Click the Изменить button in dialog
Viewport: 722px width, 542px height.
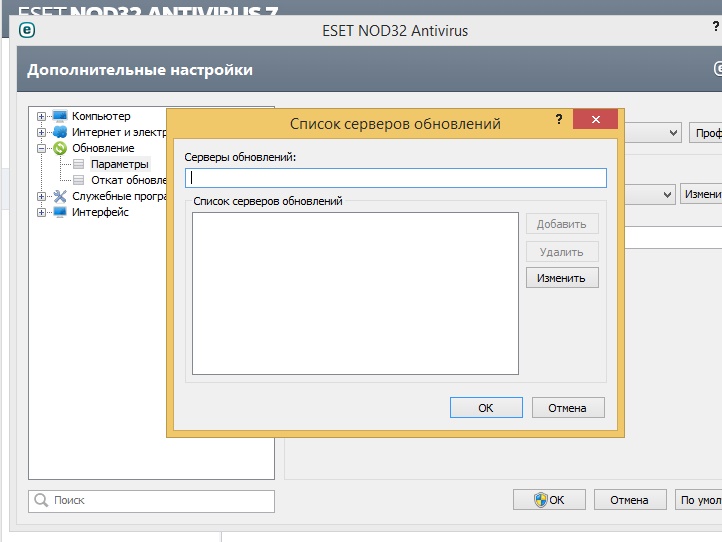pos(562,278)
